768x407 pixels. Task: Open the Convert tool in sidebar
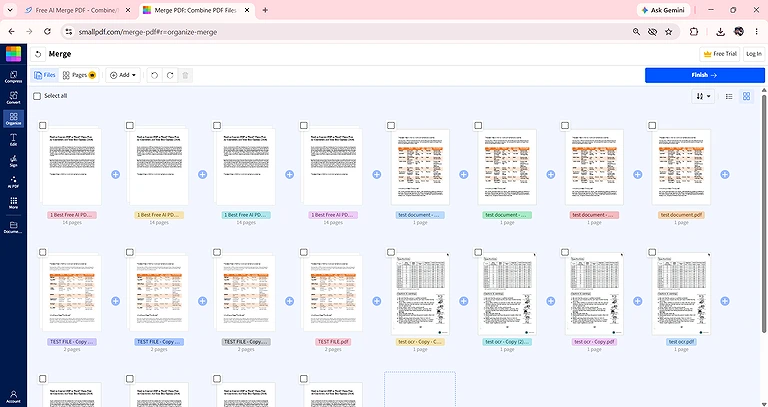(13, 98)
